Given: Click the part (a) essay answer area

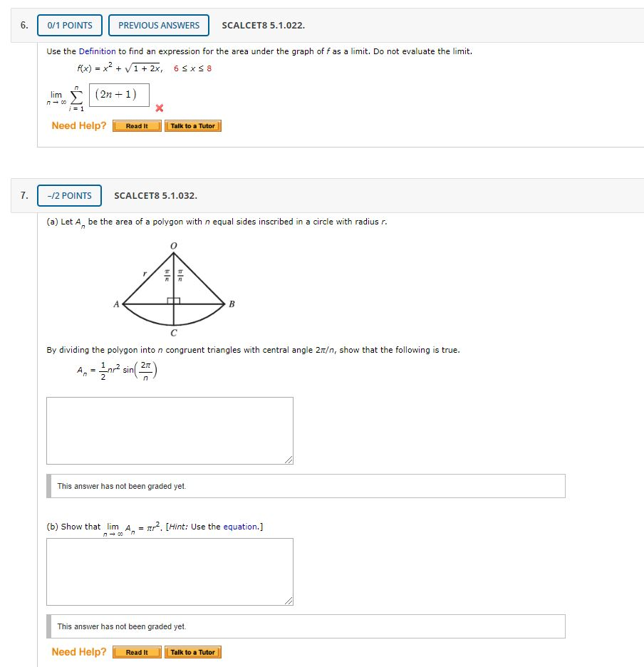Looking at the screenshot, I should pyautogui.click(x=169, y=429).
